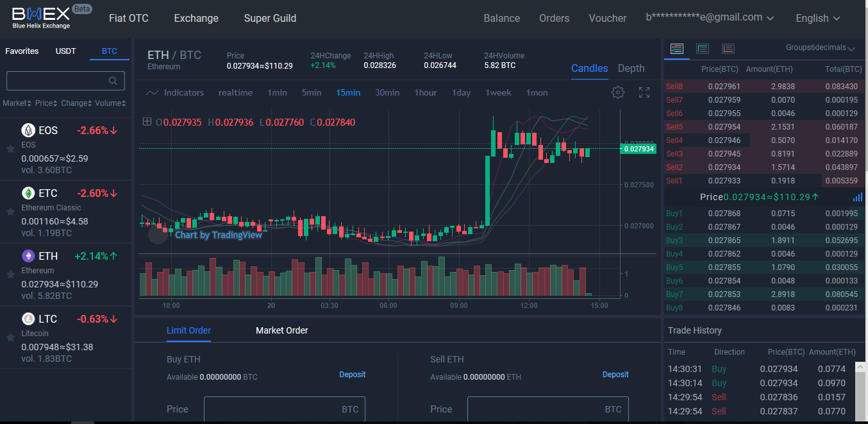Screen dimensions: 868x424
Task: Switch to the Market Order tab
Action: coord(281,330)
